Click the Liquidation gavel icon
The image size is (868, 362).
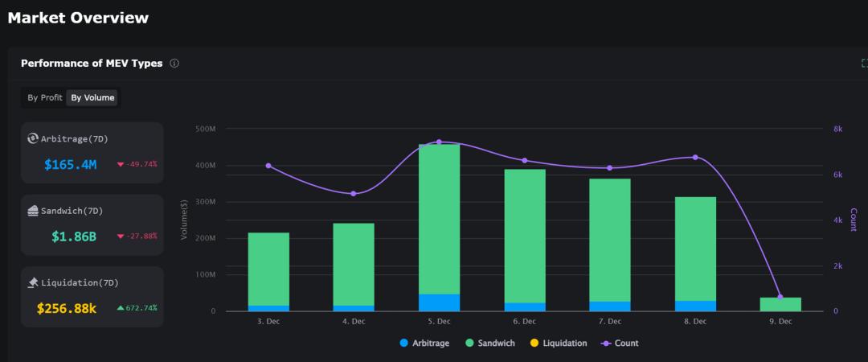click(x=33, y=282)
